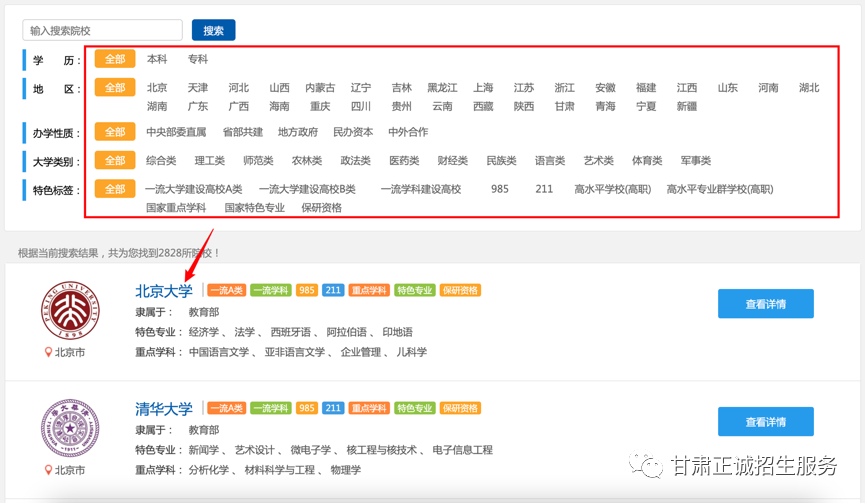
Task: Choose the 中央部委直属 school type filter
Action: (x=176, y=132)
